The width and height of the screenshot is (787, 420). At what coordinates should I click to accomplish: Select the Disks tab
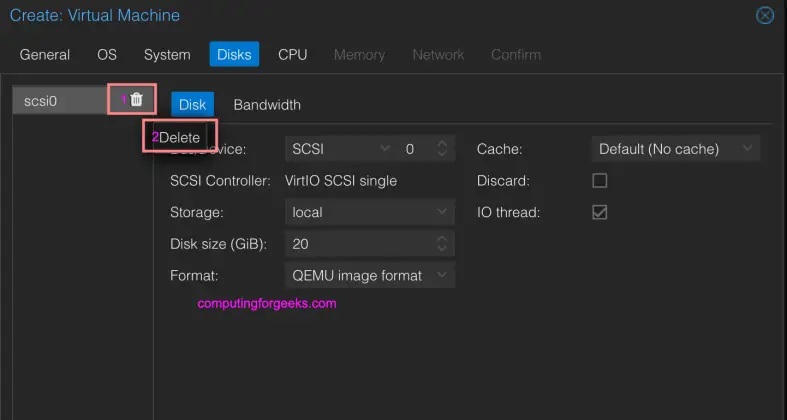pos(234,54)
